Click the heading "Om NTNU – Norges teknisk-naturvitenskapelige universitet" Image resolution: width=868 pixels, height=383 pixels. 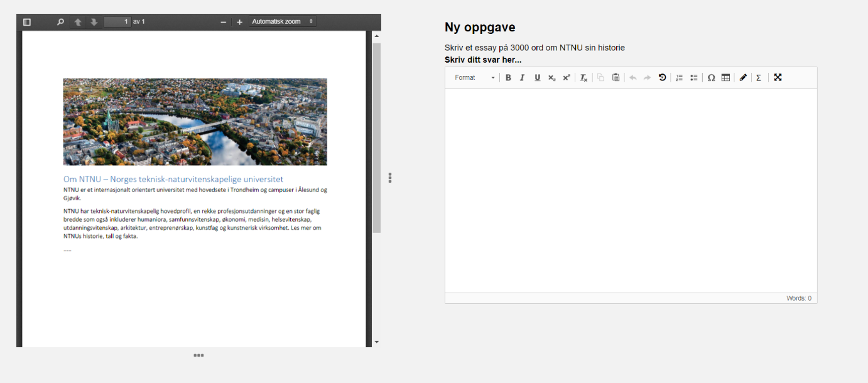[173, 180]
